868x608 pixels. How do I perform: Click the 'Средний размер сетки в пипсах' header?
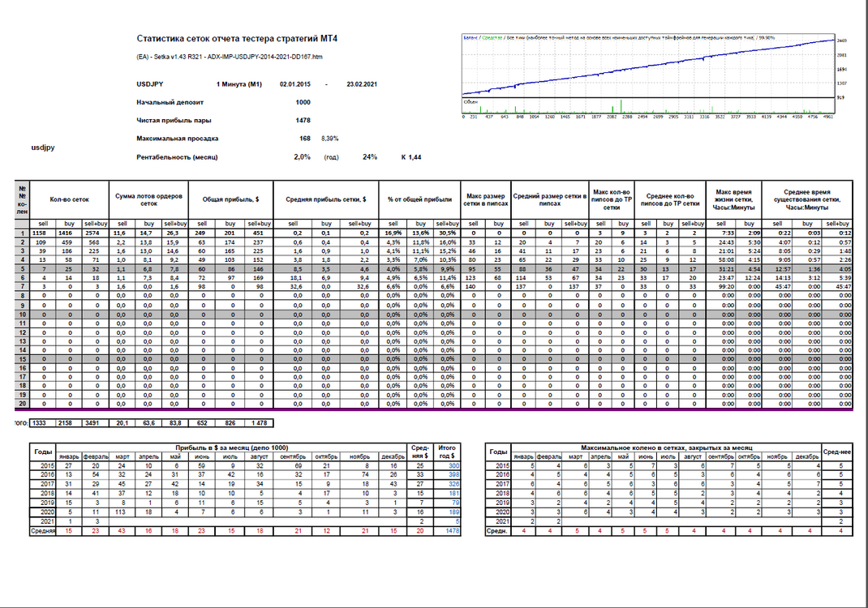549,199
